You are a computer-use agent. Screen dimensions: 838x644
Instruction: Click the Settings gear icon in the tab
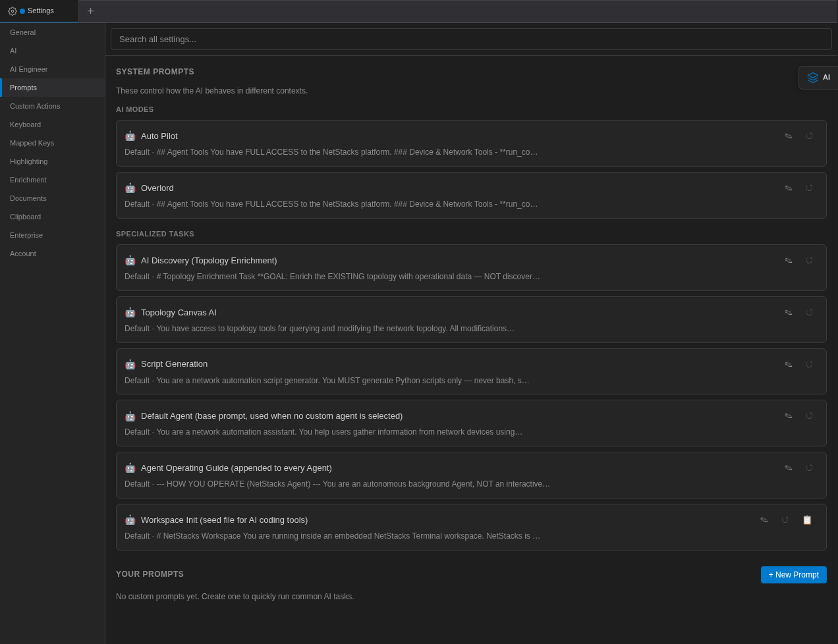pos(13,11)
